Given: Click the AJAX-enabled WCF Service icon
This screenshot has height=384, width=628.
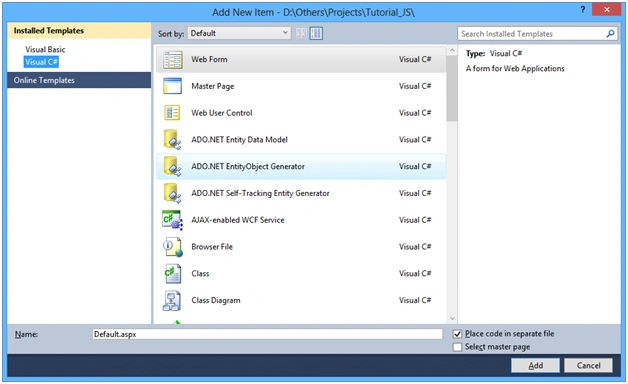Looking at the screenshot, I should pyautogui.click(x=173, y=220).
